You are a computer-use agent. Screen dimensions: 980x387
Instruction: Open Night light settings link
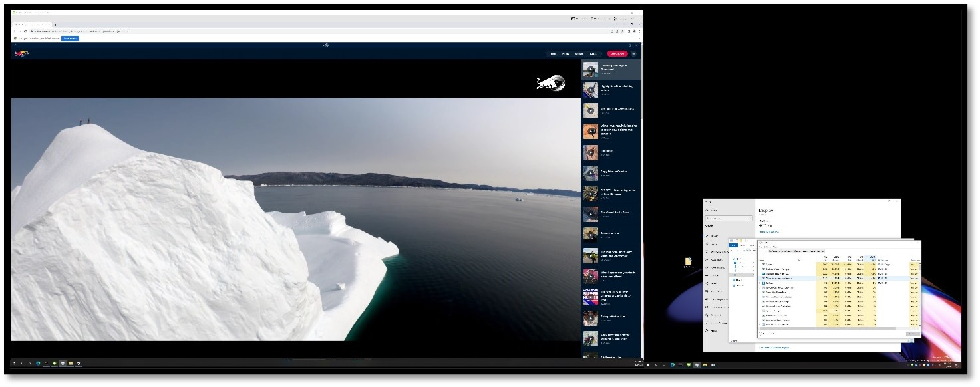pos(768,231)
